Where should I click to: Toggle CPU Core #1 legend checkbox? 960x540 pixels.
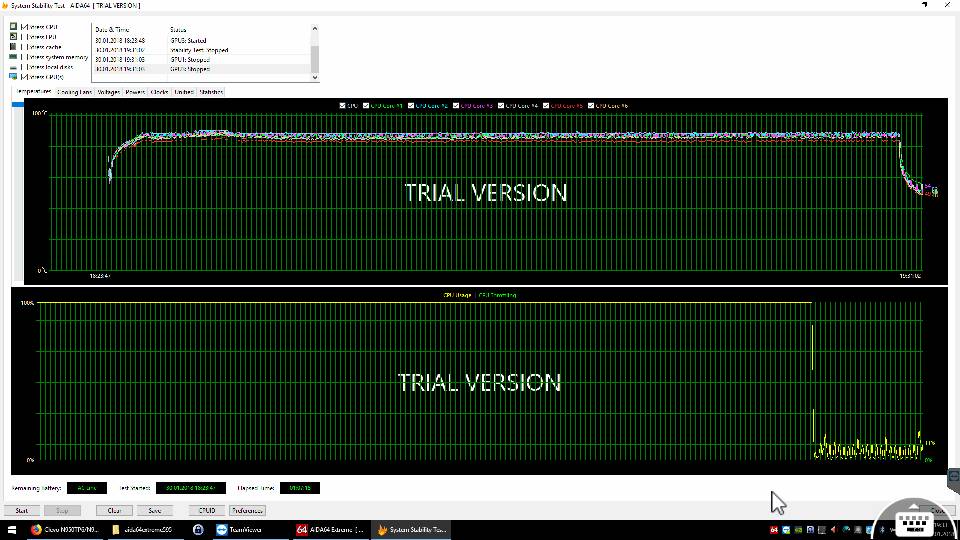[366, 105]
